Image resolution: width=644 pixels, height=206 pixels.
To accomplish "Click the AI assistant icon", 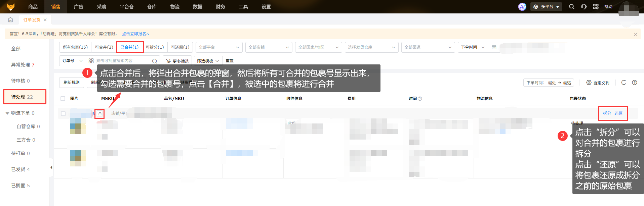I will tap(522, 7).
